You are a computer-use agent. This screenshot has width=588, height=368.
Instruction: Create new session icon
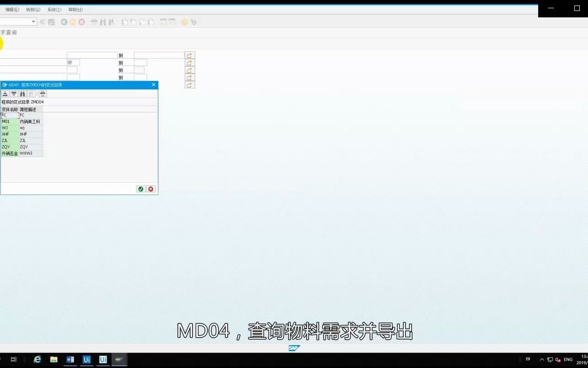pos(163,22)
